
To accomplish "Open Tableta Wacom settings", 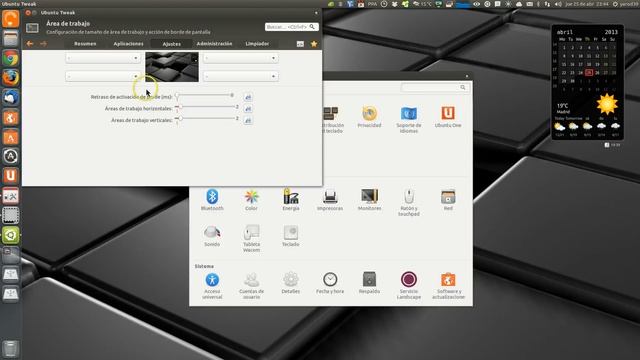I will [x=251, y=232].
